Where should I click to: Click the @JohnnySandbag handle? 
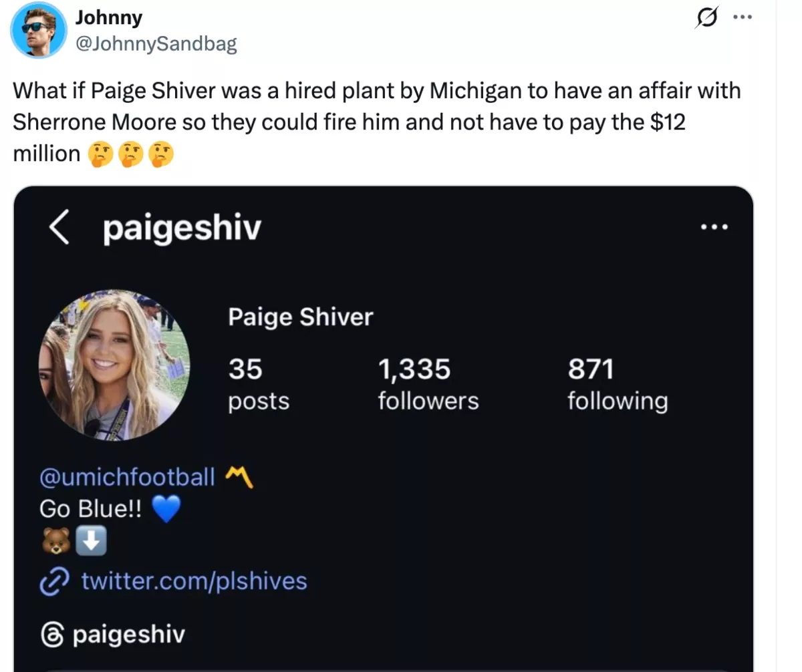pyautogui.click(x=158, y=44)
